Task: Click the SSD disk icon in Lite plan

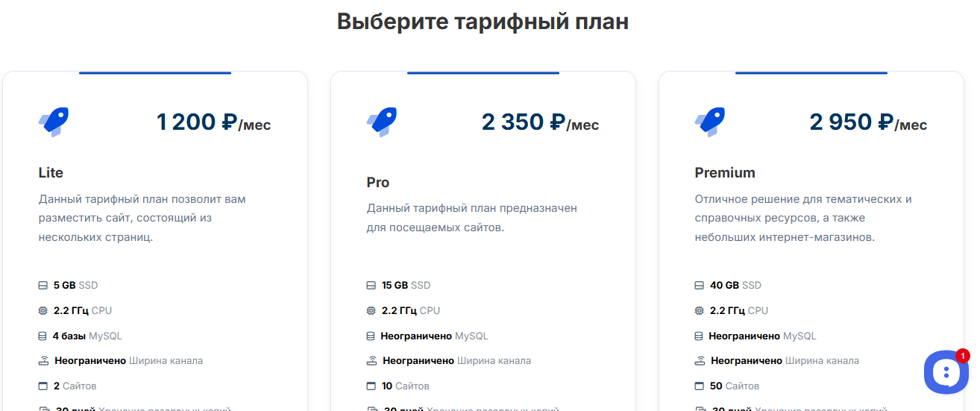Action: [43, 286]
